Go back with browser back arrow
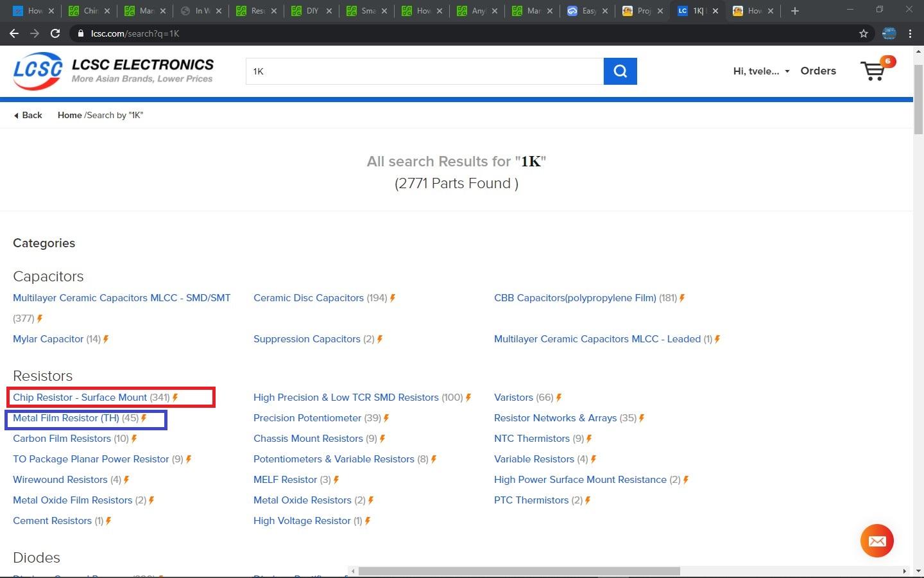This screenshot has width=924, height=578. pos(14,33)
